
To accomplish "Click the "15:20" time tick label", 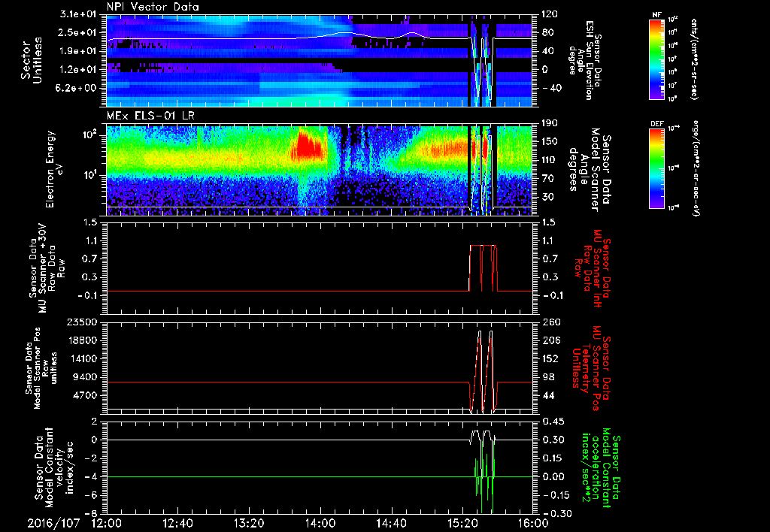I will tap(462, 523).
